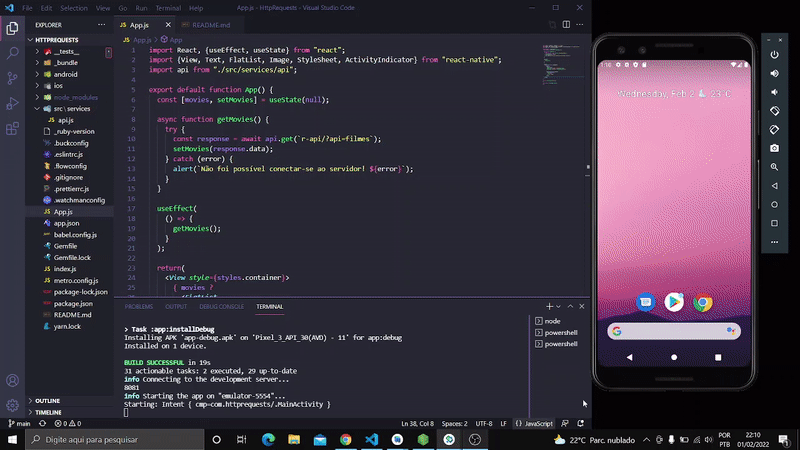
Task: Switch to the DEBUG CONSOLE tab
Action: 221,307
